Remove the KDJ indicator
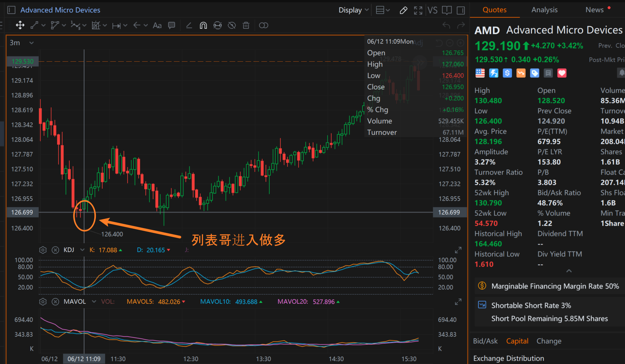 pos(55,250)
